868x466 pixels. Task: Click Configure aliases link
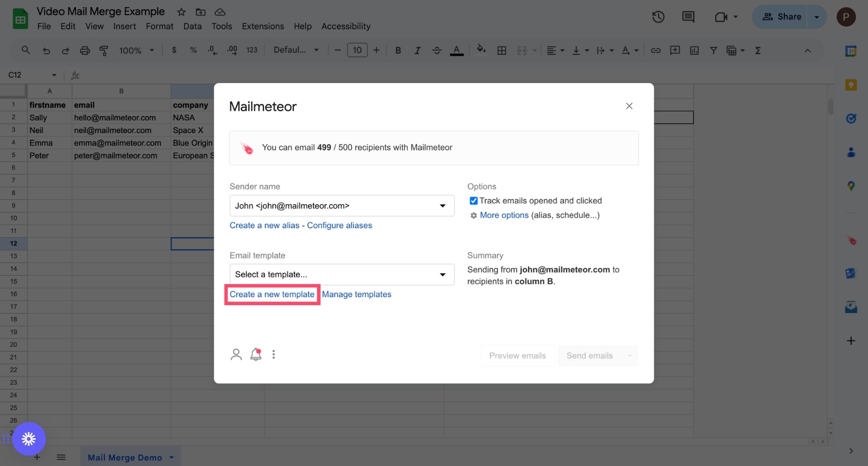click(339, 226)
